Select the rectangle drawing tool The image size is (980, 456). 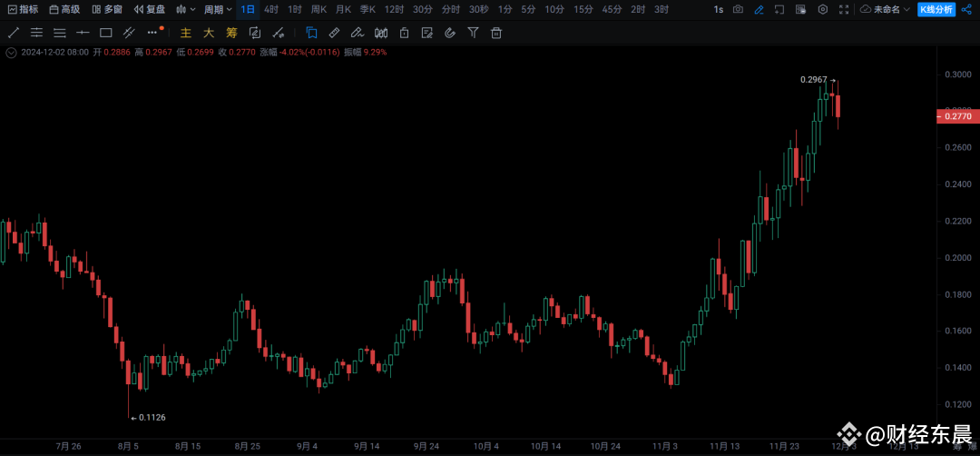coord(105,33)
